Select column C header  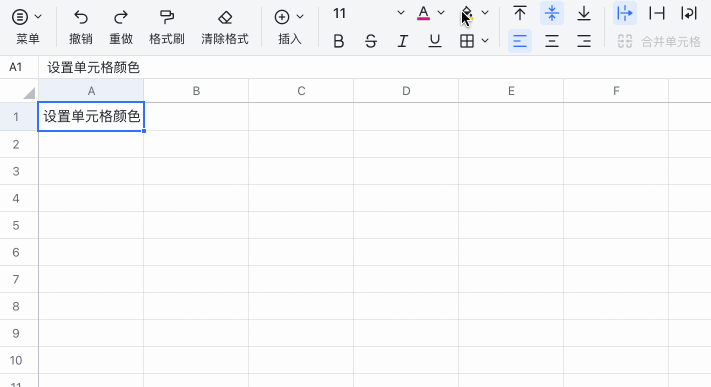pos(301,91)
